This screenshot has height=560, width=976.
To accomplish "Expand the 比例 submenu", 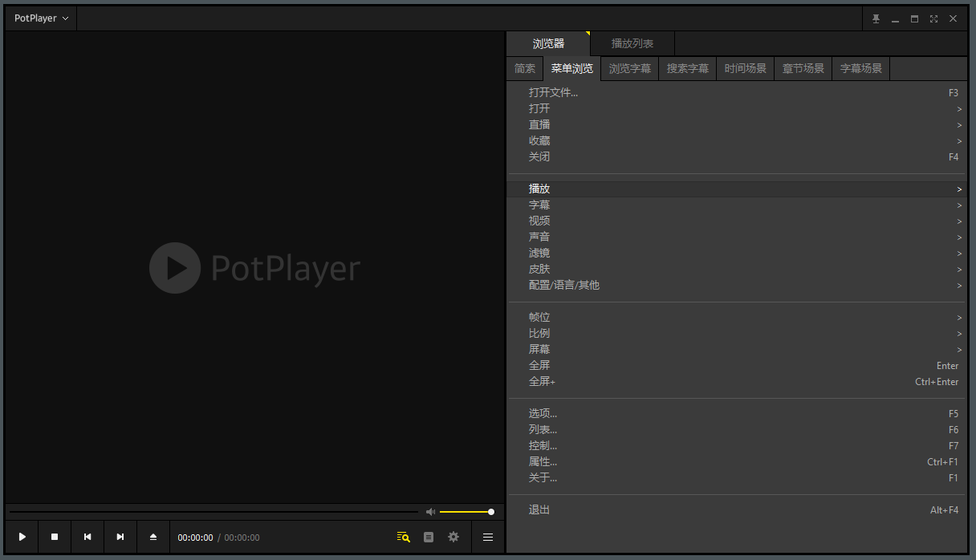I will click(736, 334).
